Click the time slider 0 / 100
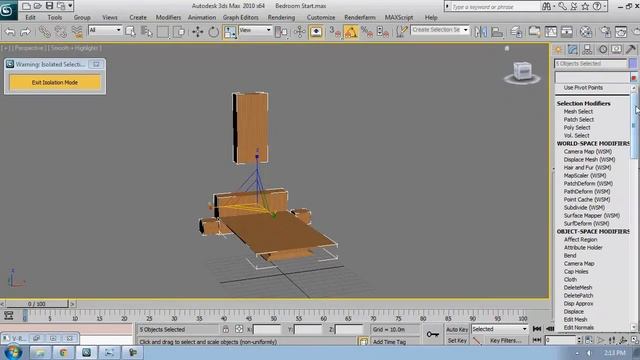640x360 pixels. pyautogui.click(x=37, y=304)
